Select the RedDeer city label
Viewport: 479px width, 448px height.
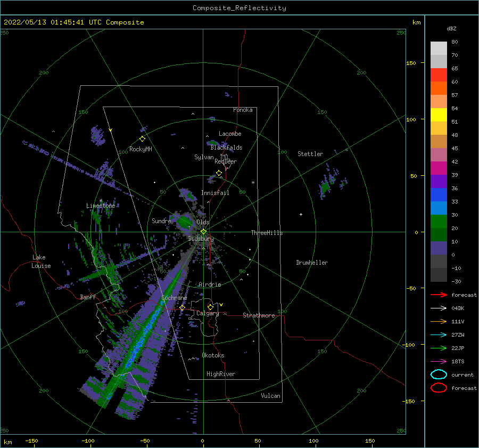(x=226, y=161)
